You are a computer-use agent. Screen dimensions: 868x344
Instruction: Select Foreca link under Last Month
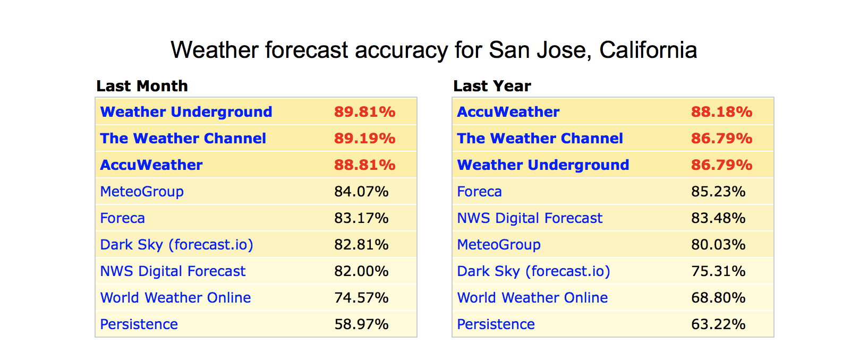click(x=122, y=218)
